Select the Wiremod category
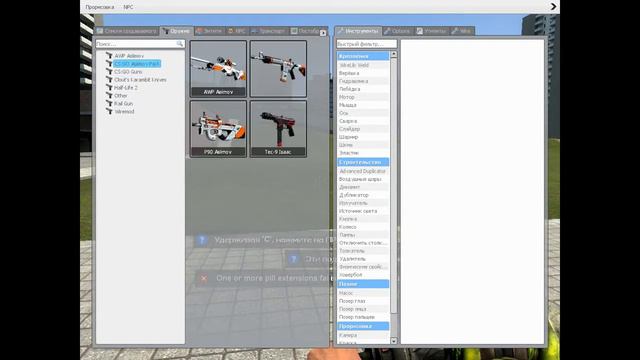640x360 pixels. tap(124, 111)
